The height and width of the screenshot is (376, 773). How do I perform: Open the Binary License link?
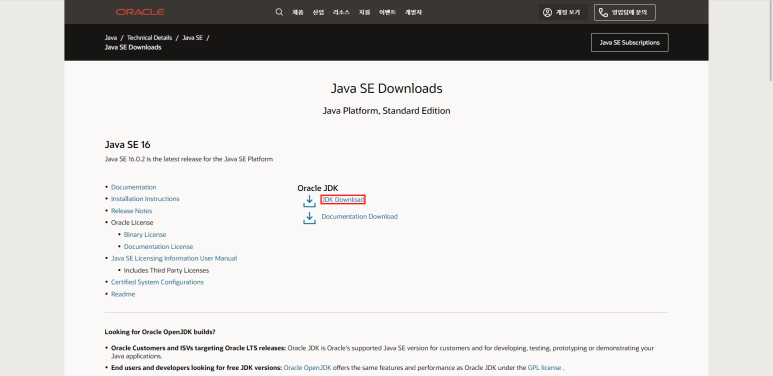pos(145,235)
